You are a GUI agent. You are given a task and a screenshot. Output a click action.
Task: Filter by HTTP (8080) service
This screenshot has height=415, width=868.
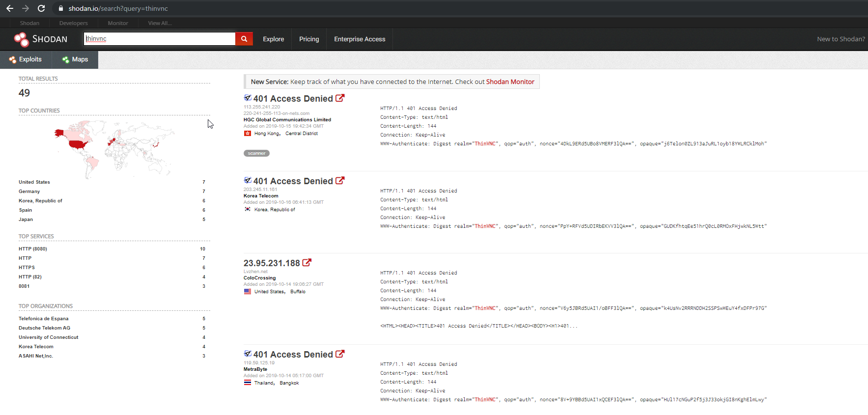[x=33, y=249]
